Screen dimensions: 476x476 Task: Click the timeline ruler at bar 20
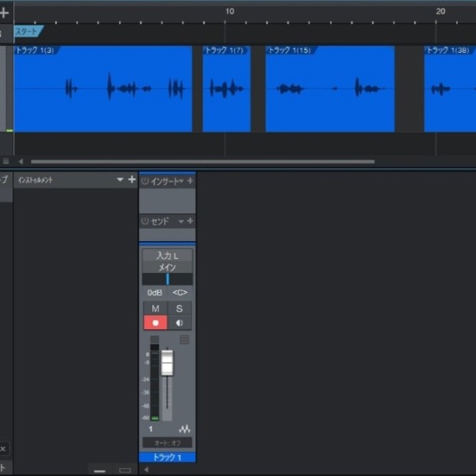(440, 12)
